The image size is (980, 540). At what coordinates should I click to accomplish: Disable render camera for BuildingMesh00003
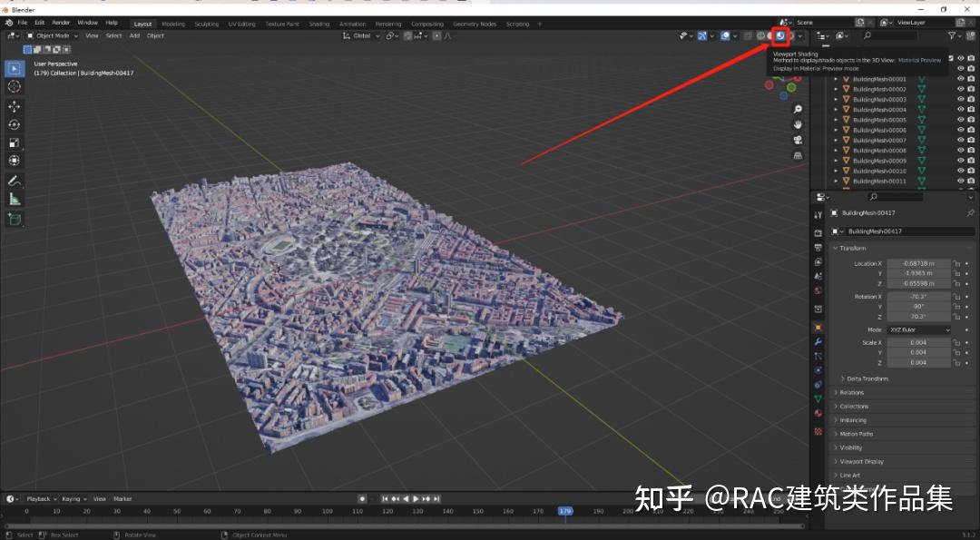[x=971, y=99]
